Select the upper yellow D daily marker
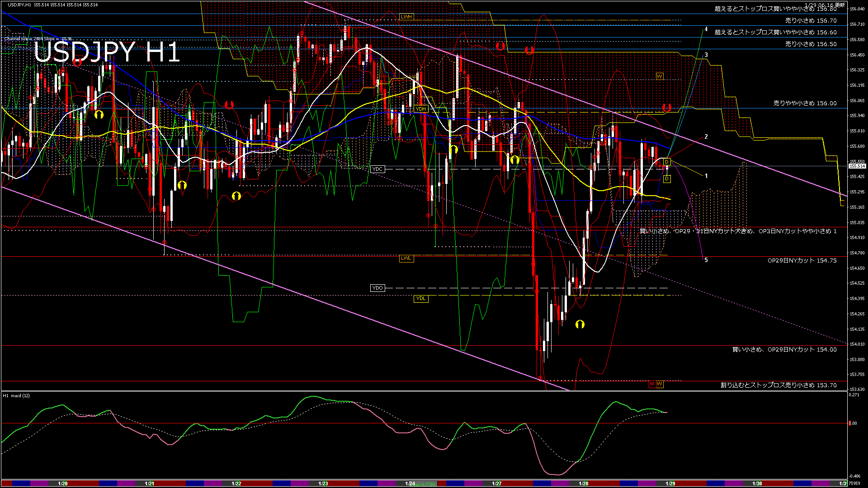Image resolution: width=868 pixels, height=488 pixels. point(667,162)
